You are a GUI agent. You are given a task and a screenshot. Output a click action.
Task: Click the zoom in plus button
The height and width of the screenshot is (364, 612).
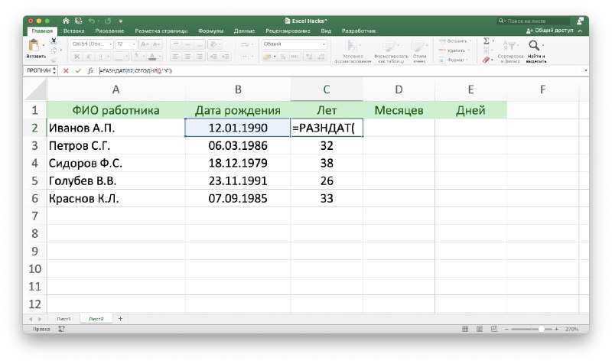[x=557, y=330]
